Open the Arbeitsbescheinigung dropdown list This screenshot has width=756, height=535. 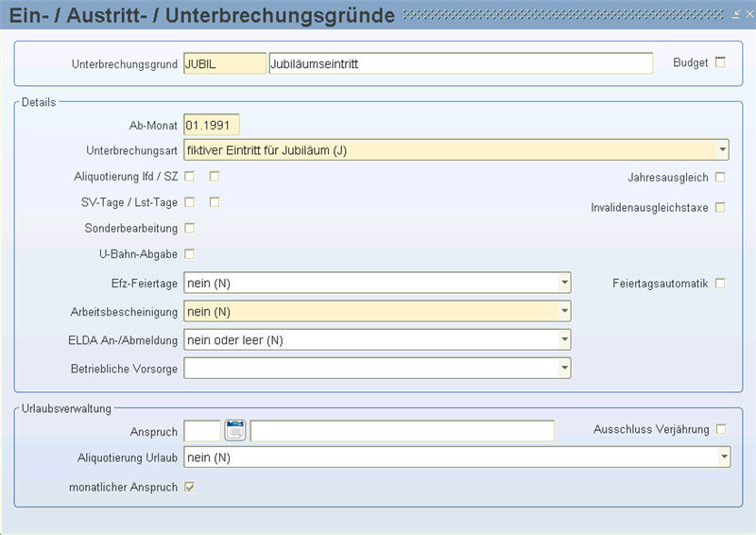[564, 311]
